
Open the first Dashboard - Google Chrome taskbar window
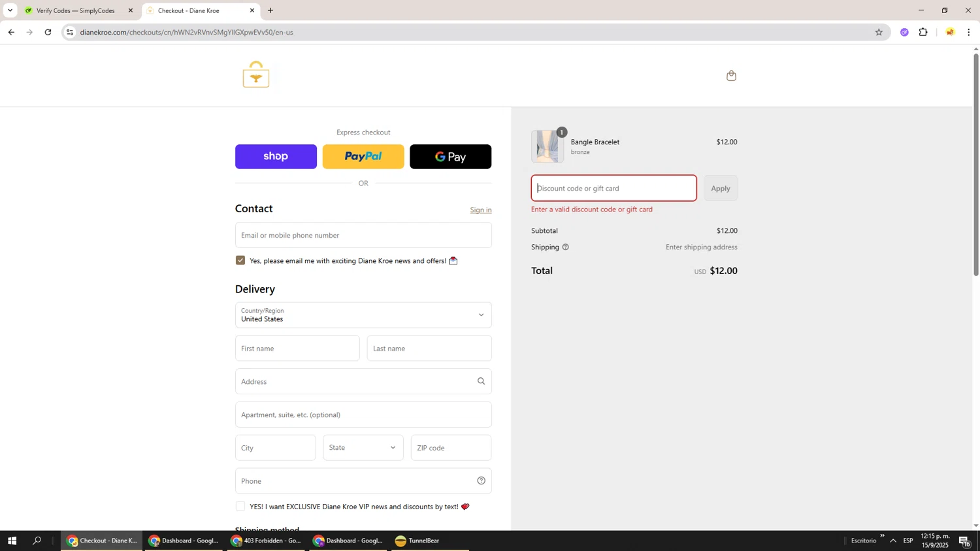coord(184,541)
